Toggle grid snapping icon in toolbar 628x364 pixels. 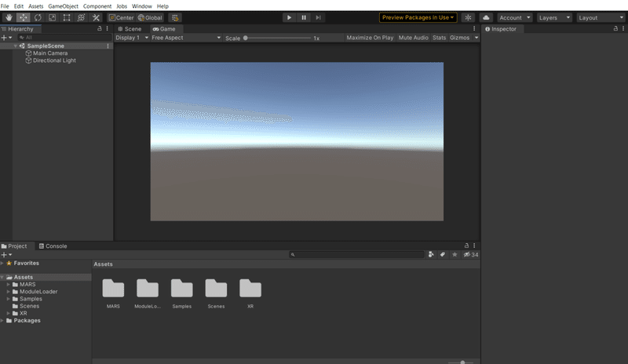click(x=175, y=17)
